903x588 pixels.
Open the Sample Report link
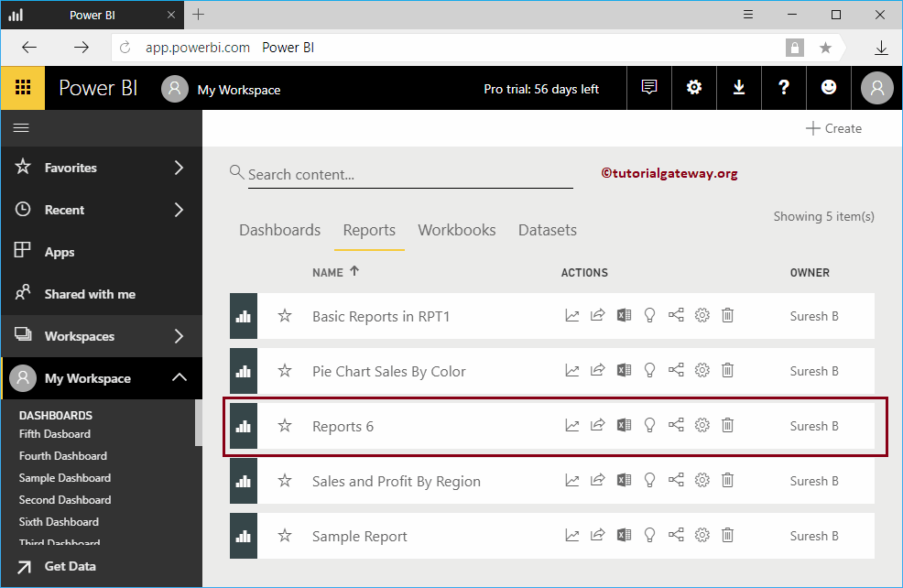point(359,536)
